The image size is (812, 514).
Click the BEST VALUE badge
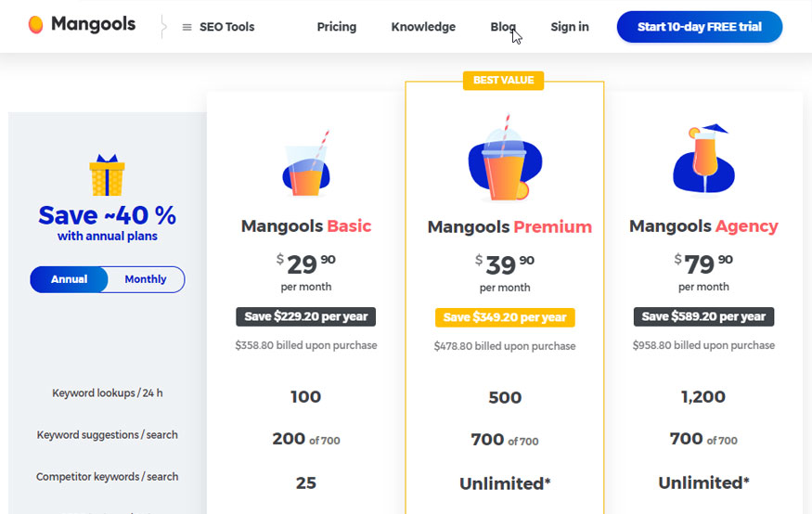point(503,80)
